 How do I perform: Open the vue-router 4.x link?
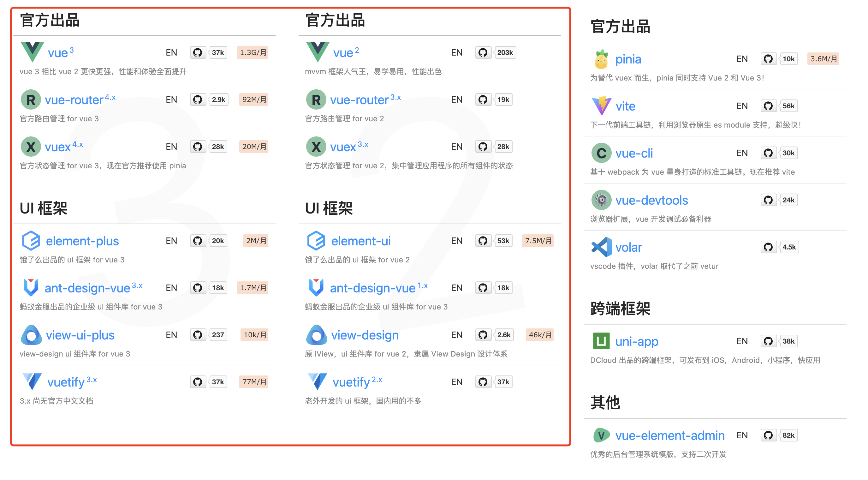pyautogui.click(x=80, y=100)
